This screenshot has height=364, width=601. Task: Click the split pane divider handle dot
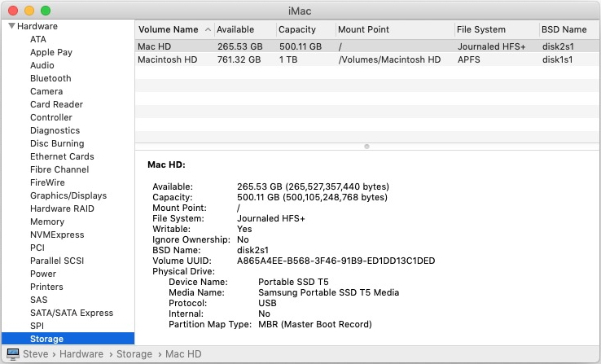click(x=366, y=147)
